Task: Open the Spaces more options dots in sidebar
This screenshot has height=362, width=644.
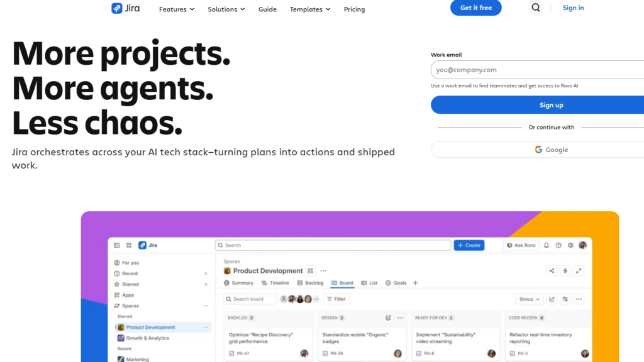Action: tap(206, 306)
